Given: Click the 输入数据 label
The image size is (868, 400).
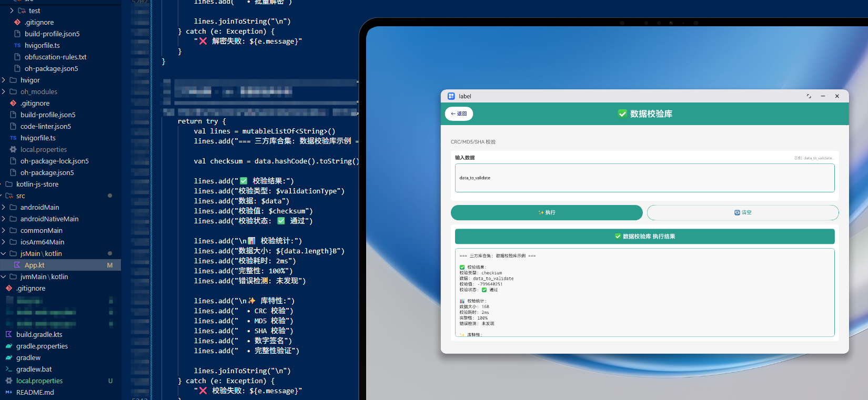Looking at the screenshot, I should (x=465, y=158).
